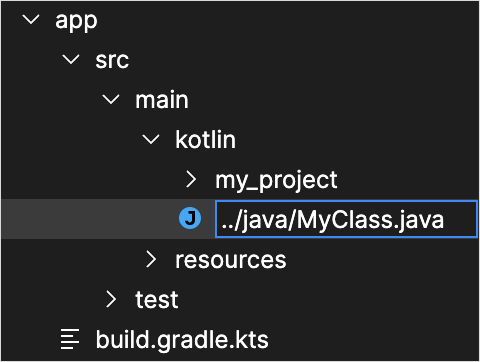The height and width of the screenshot is (362, 480).
Task: Open the build.gradle.kts file
Action: pyautogui.click(x=182, y=340)
